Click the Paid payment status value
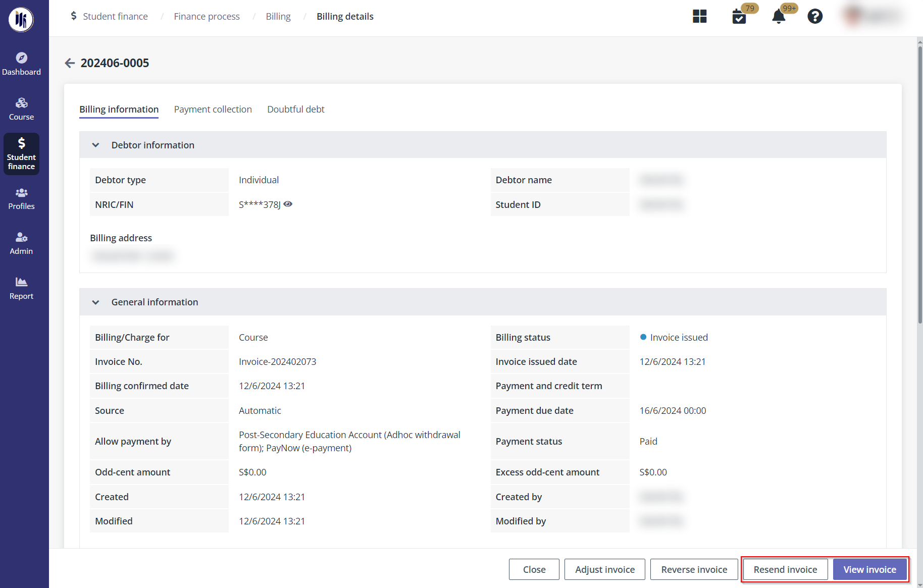 click(648, 442)
